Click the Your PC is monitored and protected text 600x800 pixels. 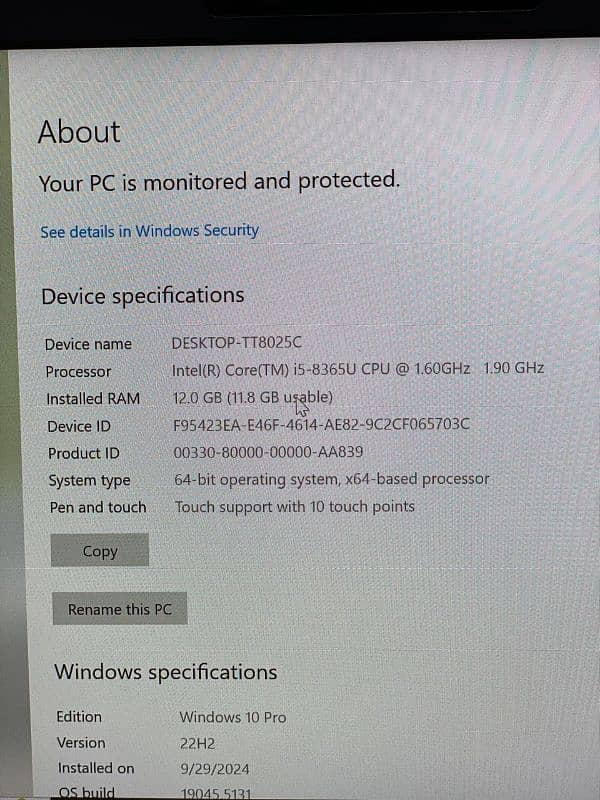tap(219, 182)
